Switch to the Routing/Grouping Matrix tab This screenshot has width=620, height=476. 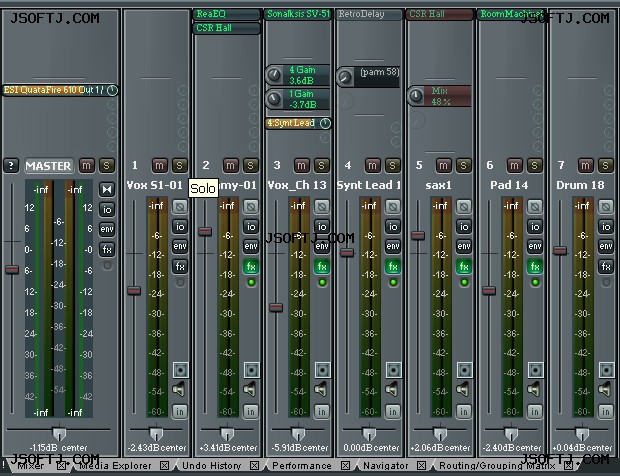tap(497, 466)
